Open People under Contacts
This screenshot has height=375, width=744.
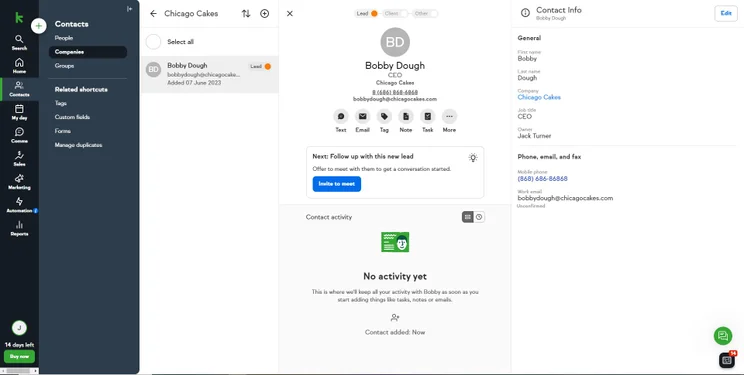(64, 38)
